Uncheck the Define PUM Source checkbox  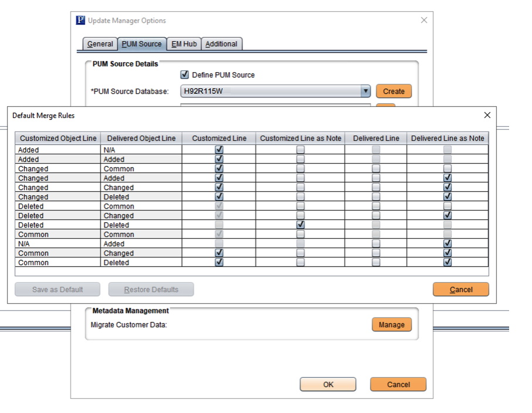(x=184, y=75)
